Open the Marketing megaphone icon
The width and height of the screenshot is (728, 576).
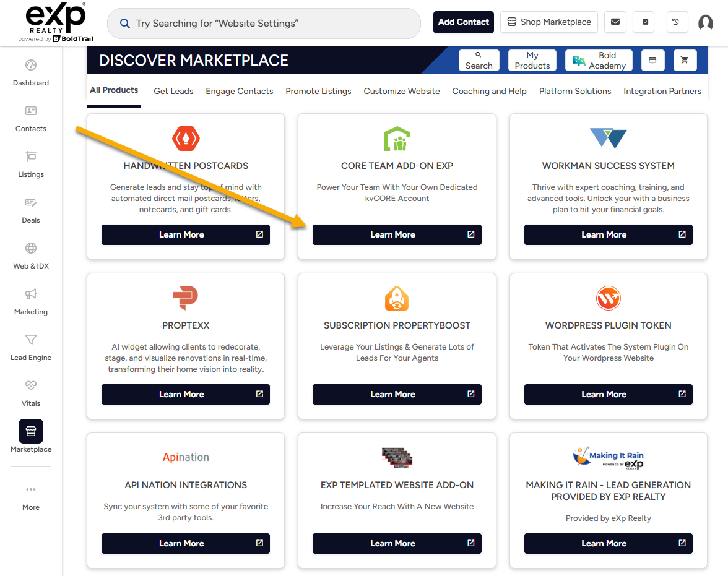(31, 294)
